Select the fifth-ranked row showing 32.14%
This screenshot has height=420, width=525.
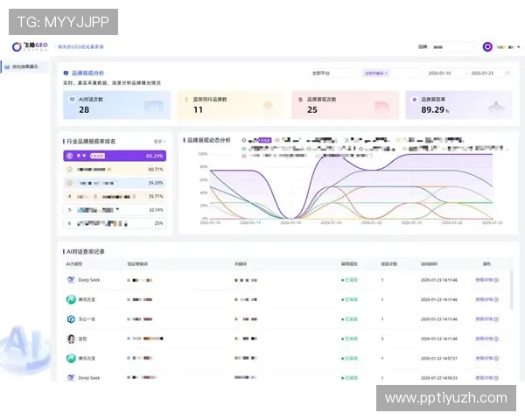115,210
